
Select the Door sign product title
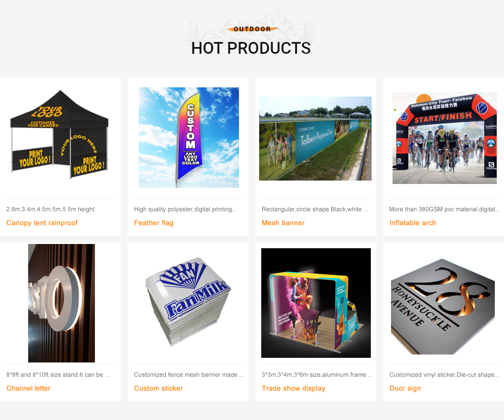[405, 388]
